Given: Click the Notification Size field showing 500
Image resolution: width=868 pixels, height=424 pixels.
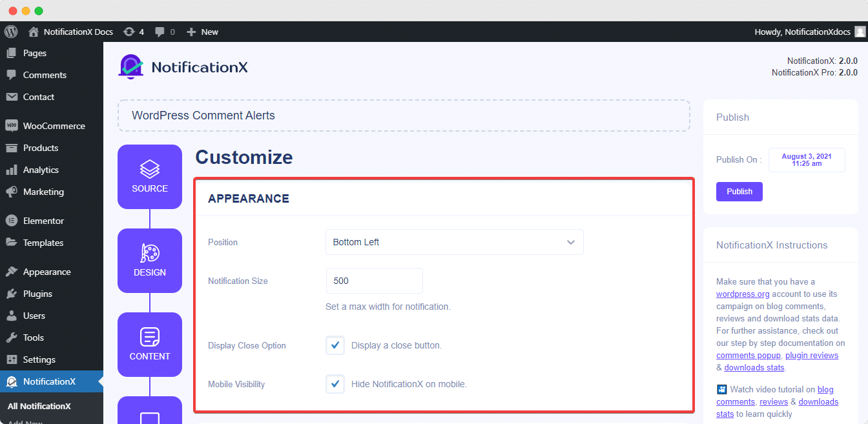Looking at the screenshot, I should point(374,281).
